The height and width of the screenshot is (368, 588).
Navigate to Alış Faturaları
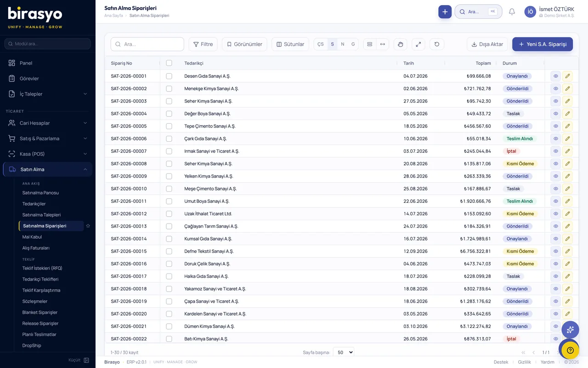(x=36, y=248)
